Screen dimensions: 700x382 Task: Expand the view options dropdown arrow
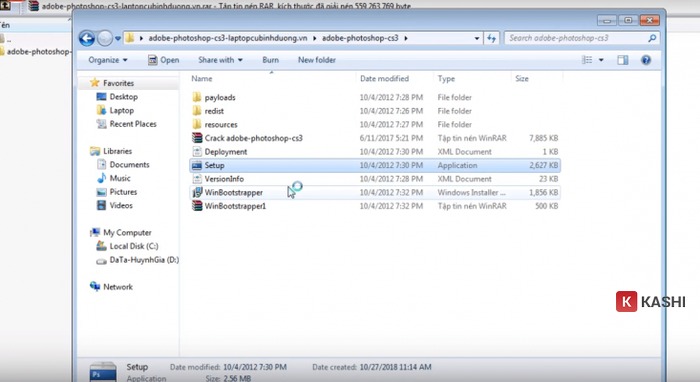coord(601,60)
